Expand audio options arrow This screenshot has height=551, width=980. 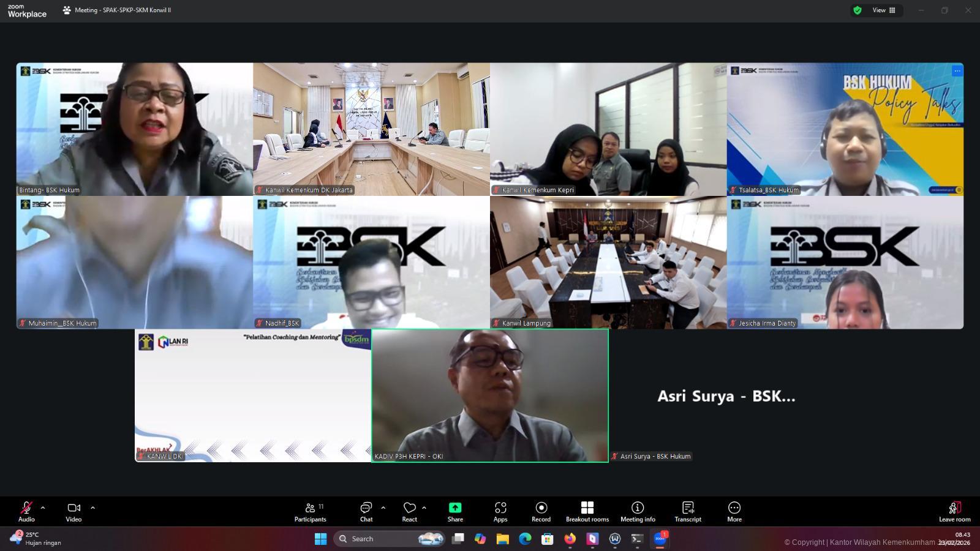(x=43, y=508)
